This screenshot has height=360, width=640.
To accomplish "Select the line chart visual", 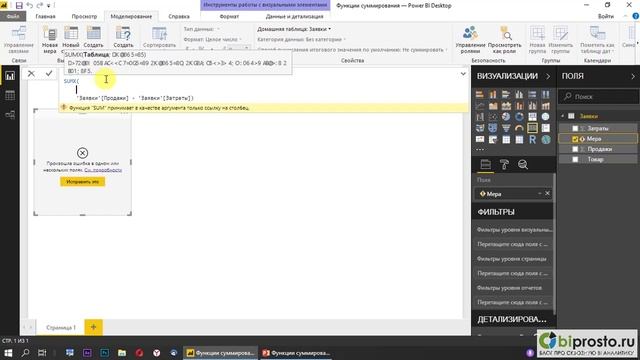I will (480, 106).
